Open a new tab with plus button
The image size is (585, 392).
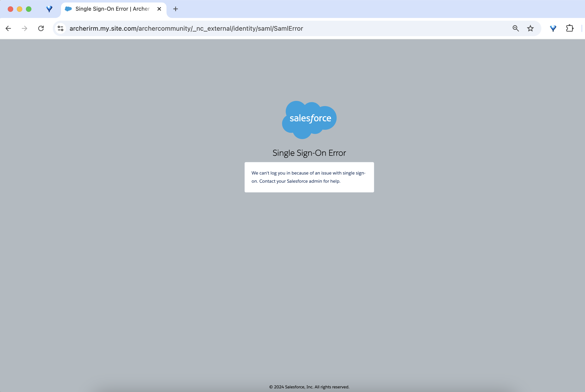tap(176, 9)
